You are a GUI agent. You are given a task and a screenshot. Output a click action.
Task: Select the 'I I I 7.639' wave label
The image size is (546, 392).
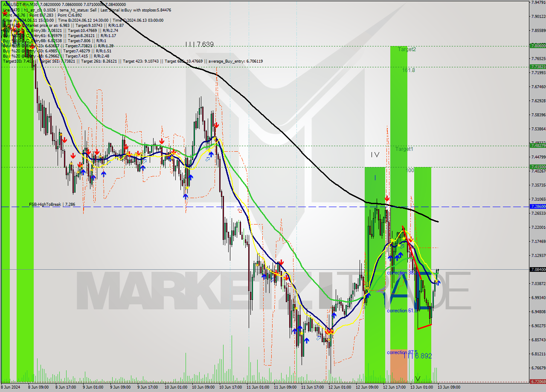pos(199,44)
